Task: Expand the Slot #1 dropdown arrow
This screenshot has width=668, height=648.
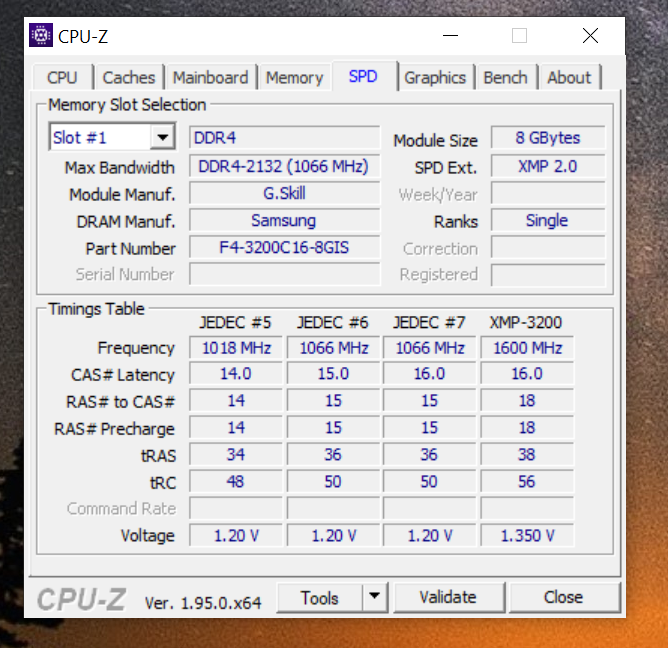Action: [162, 138]
